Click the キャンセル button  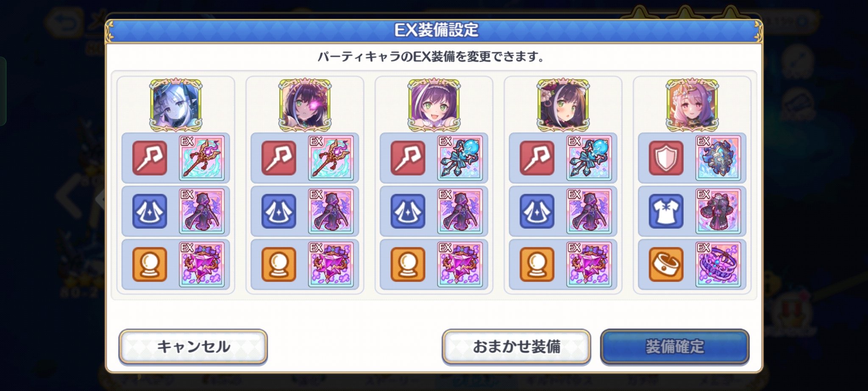pyautogui.click(x=193, y=346)
